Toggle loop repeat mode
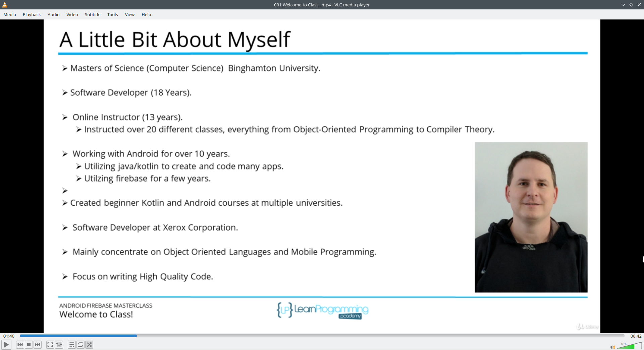The image size is (644, 350). click(x=80, y=345)
